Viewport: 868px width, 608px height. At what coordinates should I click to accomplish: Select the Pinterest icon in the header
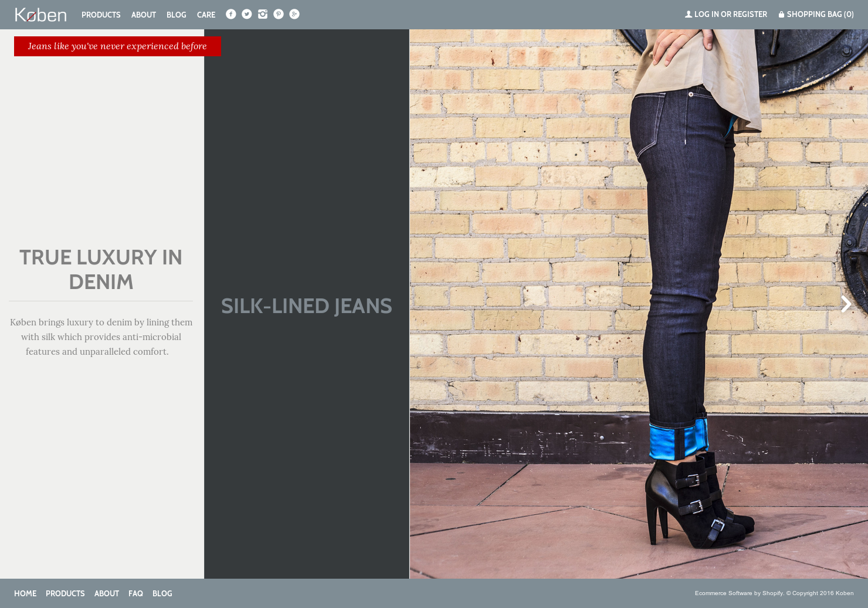pyautogui.click(x=278, y=14)
